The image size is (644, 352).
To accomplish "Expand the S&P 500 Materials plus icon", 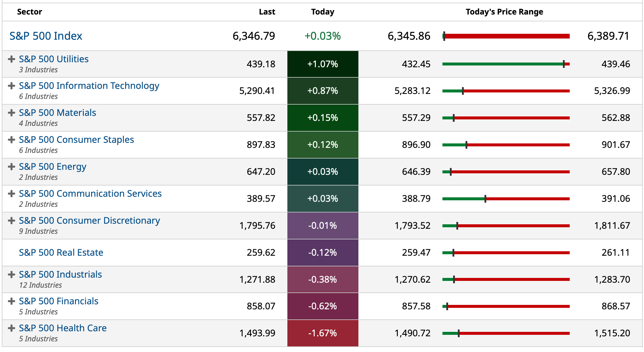I will 12,113.
